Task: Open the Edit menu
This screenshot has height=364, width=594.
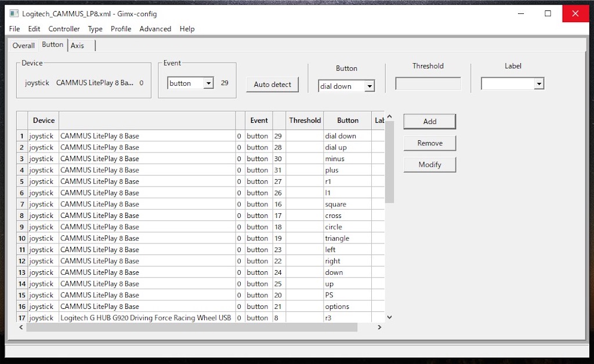Action: pos(34,29)
